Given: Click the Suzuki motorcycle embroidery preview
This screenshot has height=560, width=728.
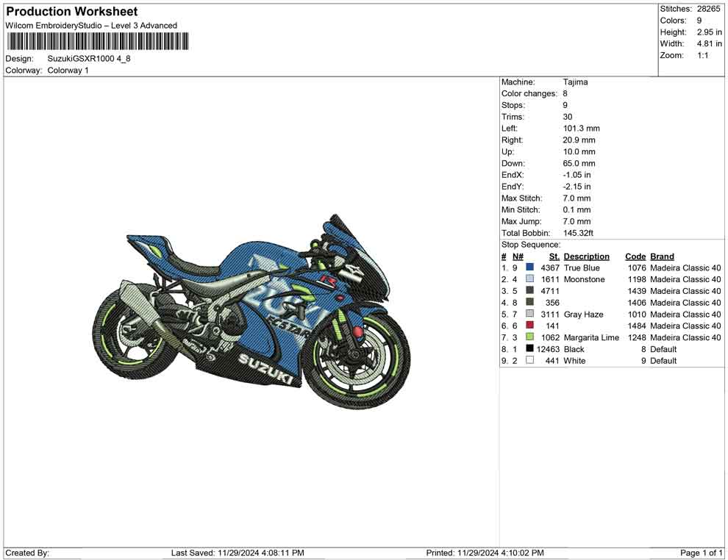Looking at the screenshot, I should (x=251, y=312).
